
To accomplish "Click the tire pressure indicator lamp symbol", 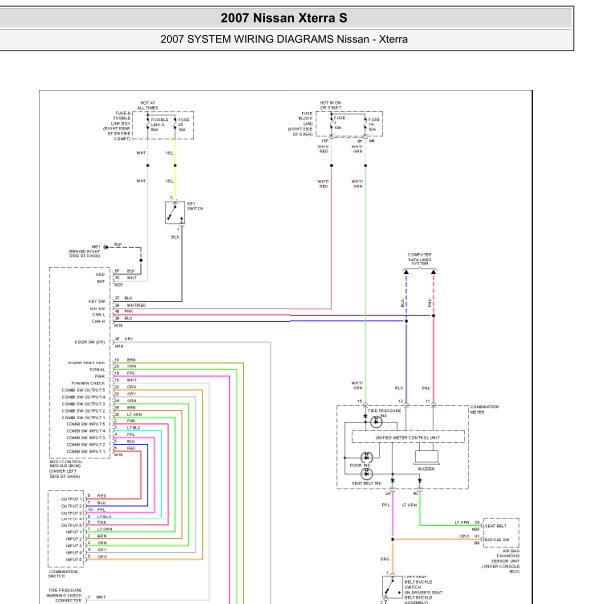I will 376,423.
